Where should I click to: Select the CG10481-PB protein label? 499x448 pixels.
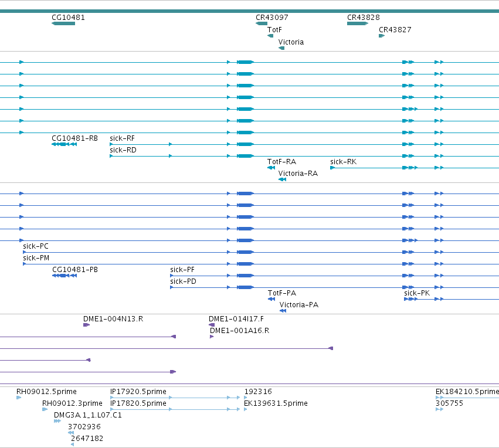pyautogui.click(x=75, y=270)
